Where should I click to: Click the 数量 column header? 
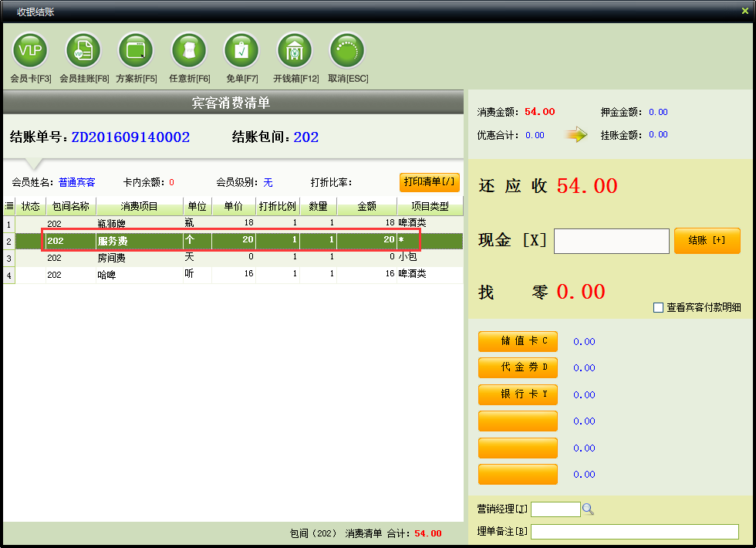[318, 207]
